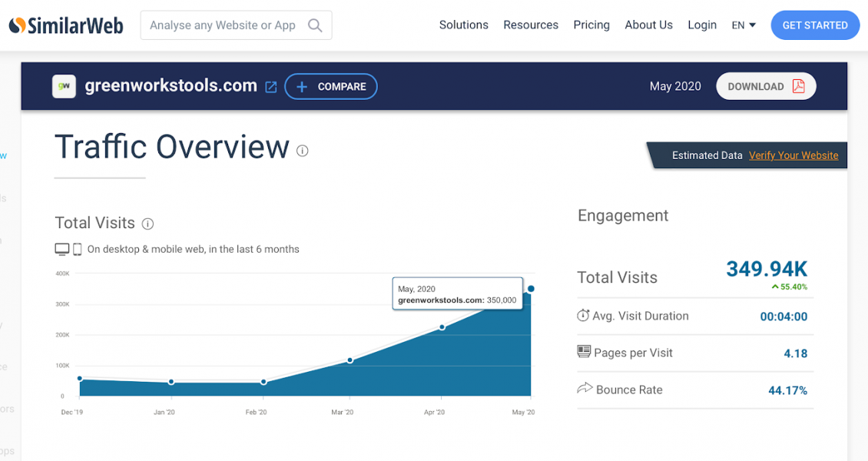This screenshot has height=461, width=868.
Task: Click the chart tooltip showing 350,000
Action: click(x=457, y=294)
